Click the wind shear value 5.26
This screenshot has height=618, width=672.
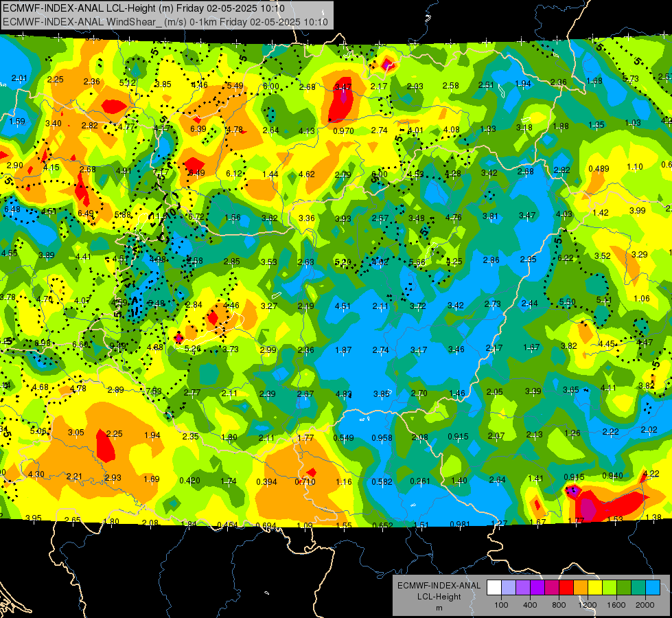pos(192,349)
